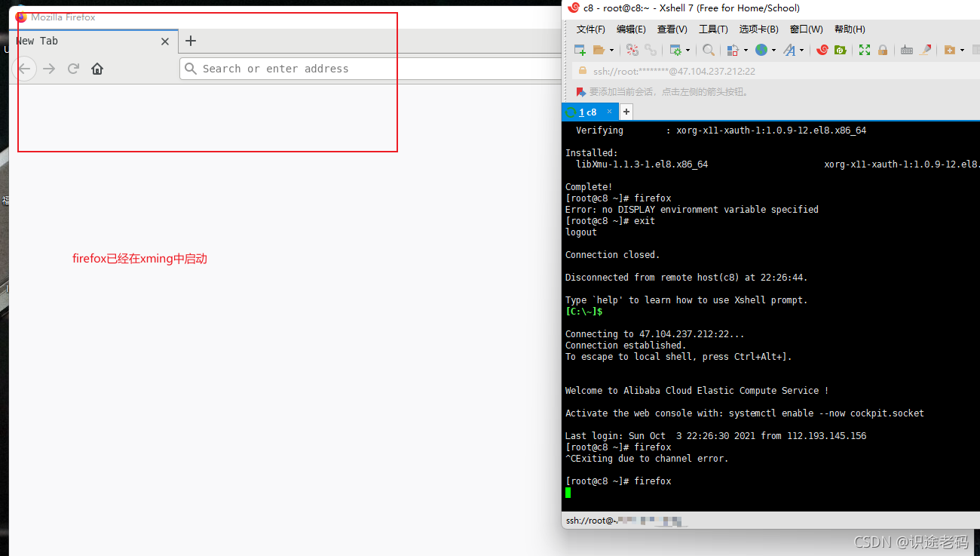
Task: Click Xshell lock screen icon
Action: [883, 50]
